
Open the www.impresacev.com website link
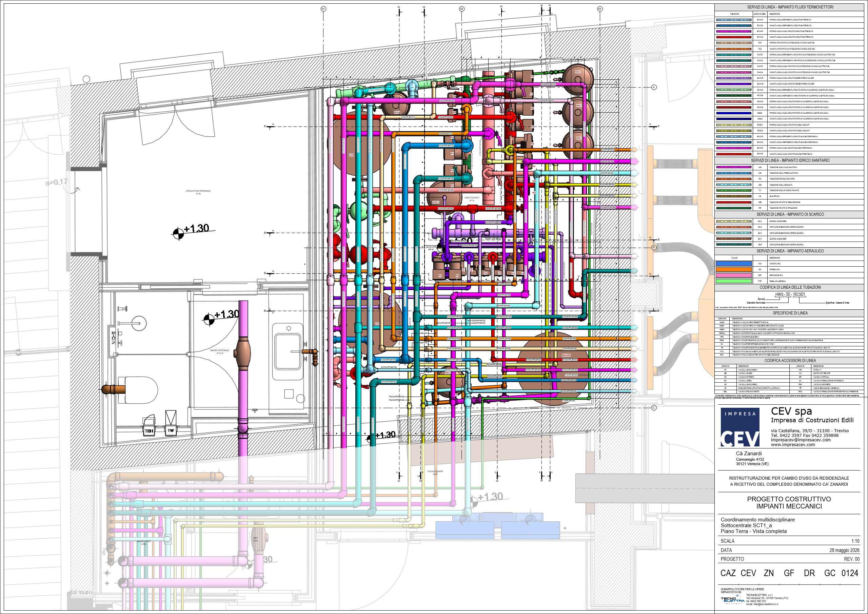(793, 444)
